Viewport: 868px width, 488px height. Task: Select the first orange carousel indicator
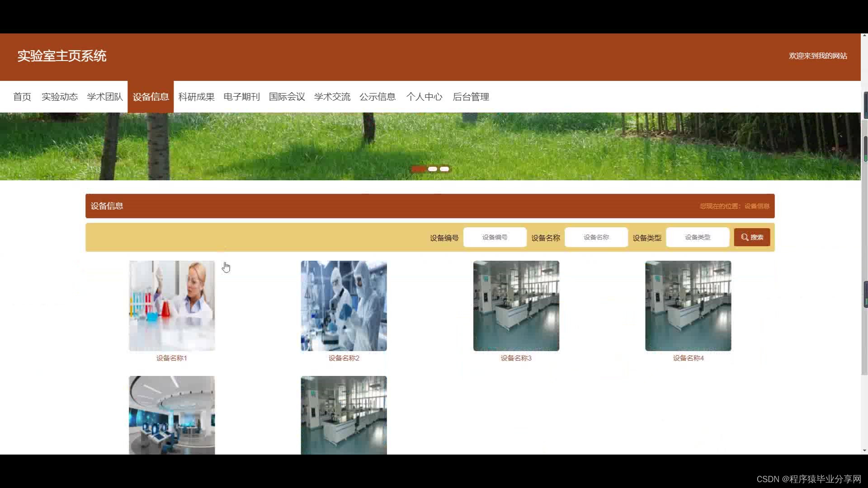tap(418, 169)
